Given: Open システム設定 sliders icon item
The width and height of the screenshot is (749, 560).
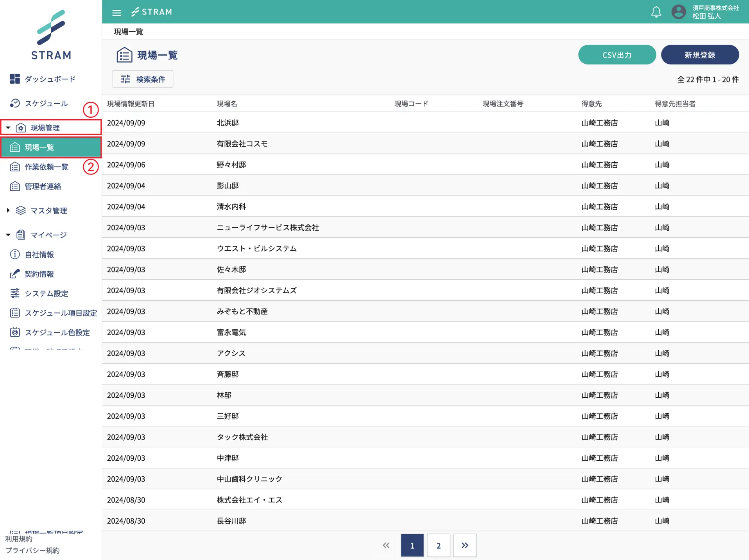Looking at the screenshot, I should [15, 293].
